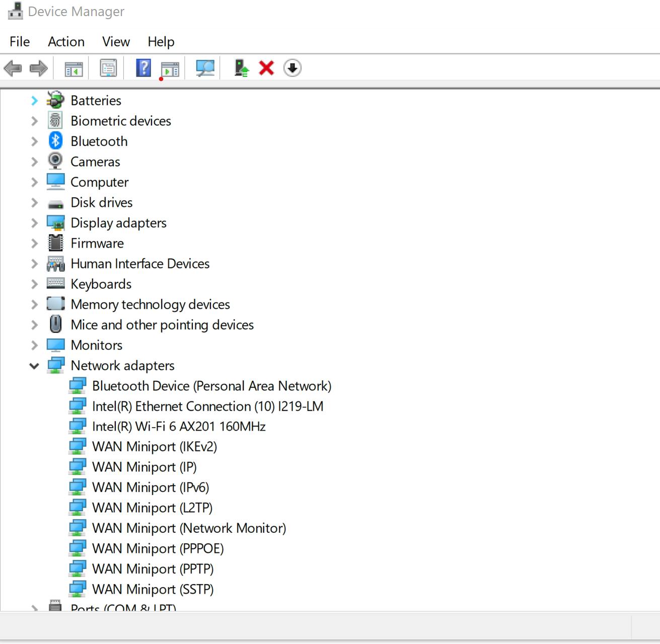Image resolution: width=660 pixels, height=644 pixels.
Task: Click the blue Help question mark icon
Action: click(x=143, y=68)
